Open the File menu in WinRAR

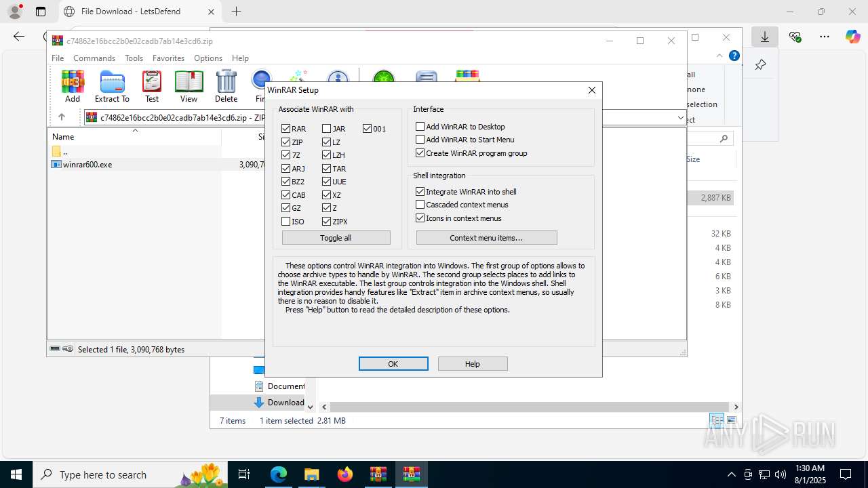tap(58, 58)
